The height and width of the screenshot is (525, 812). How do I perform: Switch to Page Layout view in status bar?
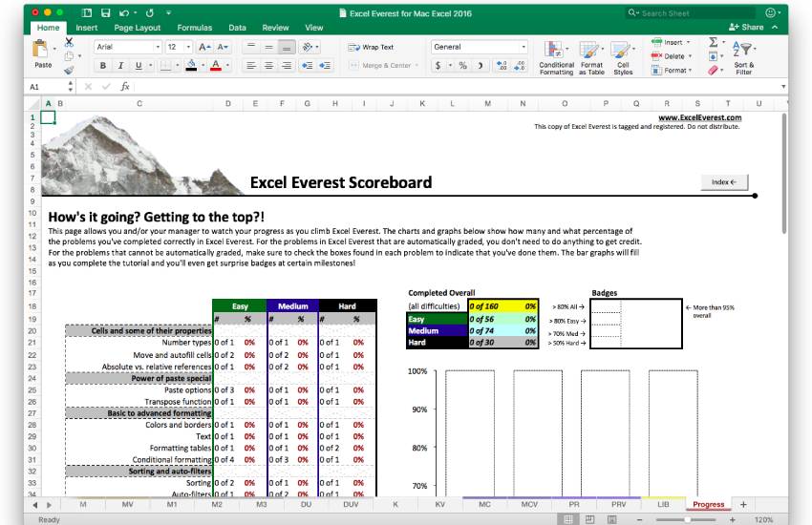click(x=589, y=519)
